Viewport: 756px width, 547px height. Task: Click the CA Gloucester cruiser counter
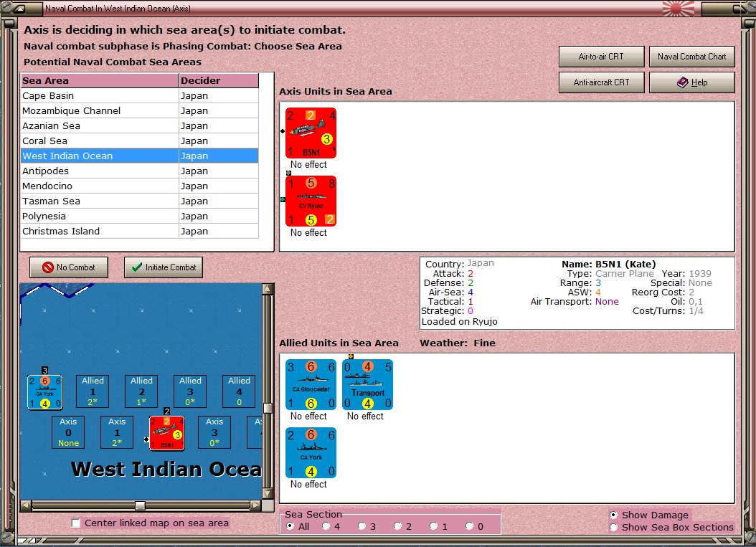pos(311,384)
